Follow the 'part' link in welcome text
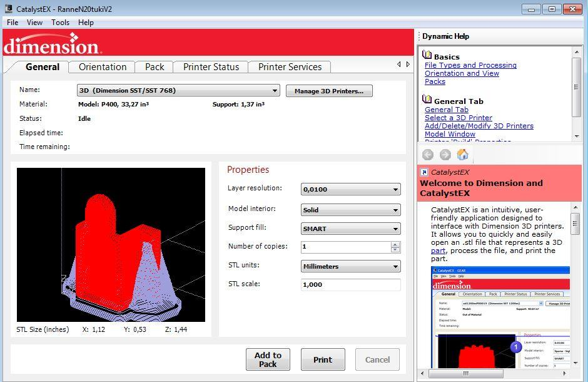This screenshot has height=382, width=588. point(438,250)
